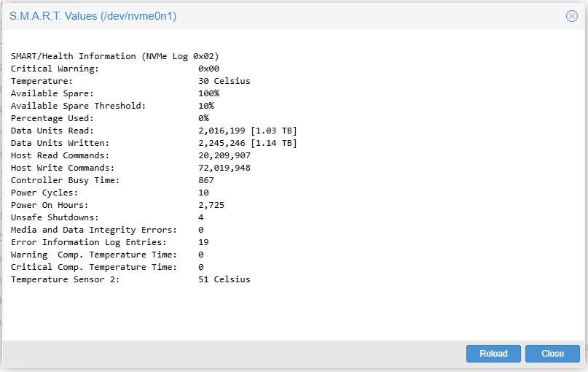Click the Media and Data Integrity Errors: label
Image resolution: width=588 pixels, height=372 pixels.
click(94, 230)
